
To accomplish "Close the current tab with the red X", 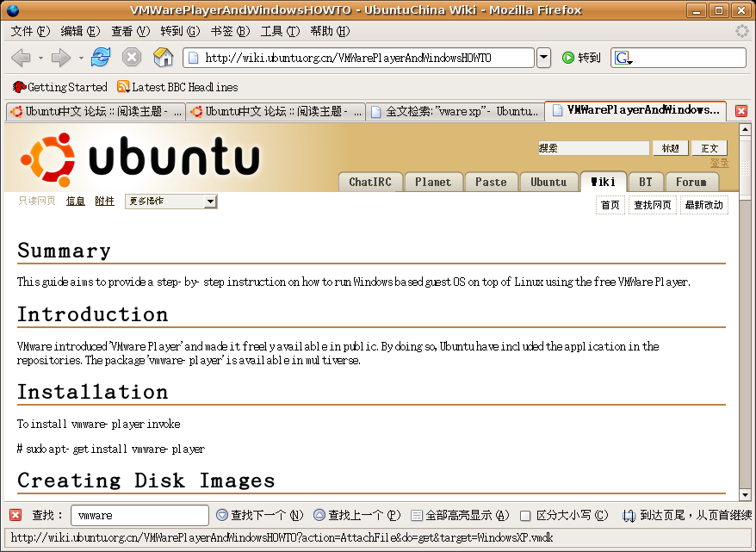I will coord(741,111).
